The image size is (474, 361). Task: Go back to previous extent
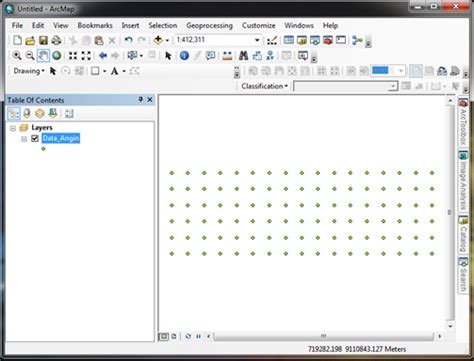(x=103, y=55)
